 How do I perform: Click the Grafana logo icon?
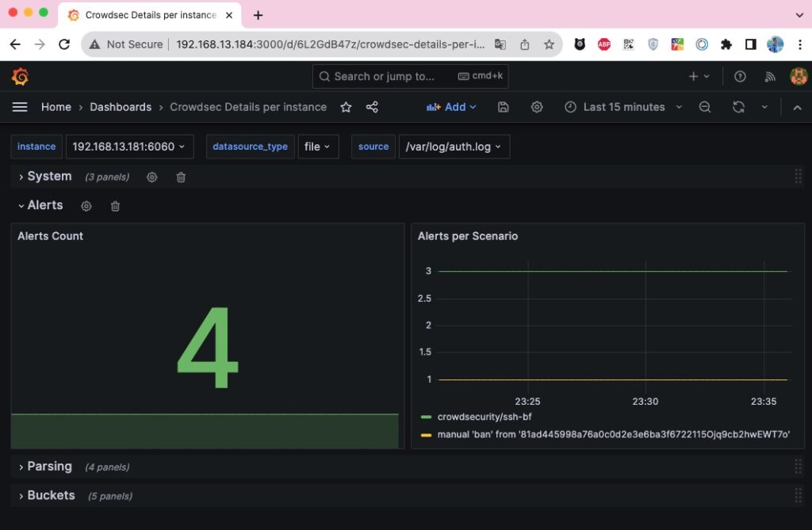point(20,77)
